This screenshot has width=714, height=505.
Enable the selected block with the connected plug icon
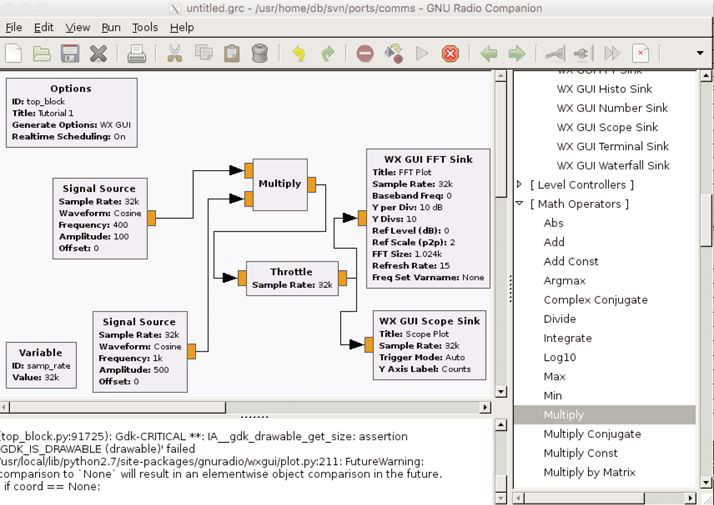[x=556, y=54]
